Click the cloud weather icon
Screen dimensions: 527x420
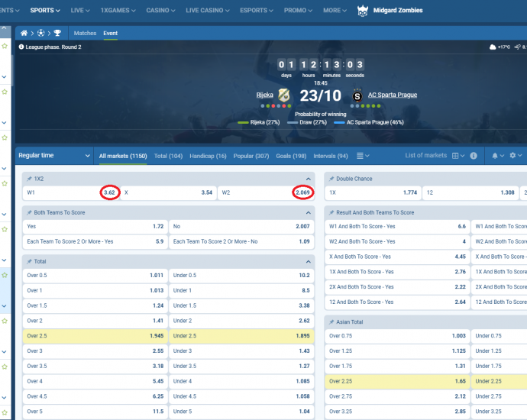[493, 47]
